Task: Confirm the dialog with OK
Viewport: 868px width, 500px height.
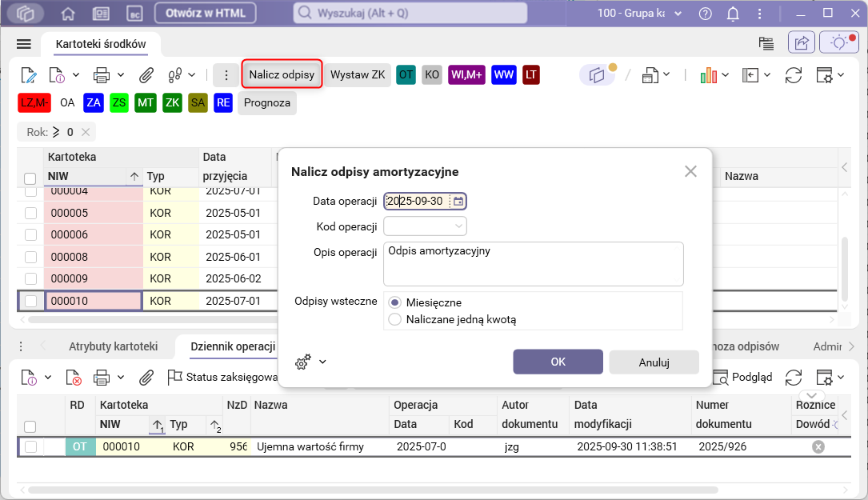Action: (x=558, y=362)
